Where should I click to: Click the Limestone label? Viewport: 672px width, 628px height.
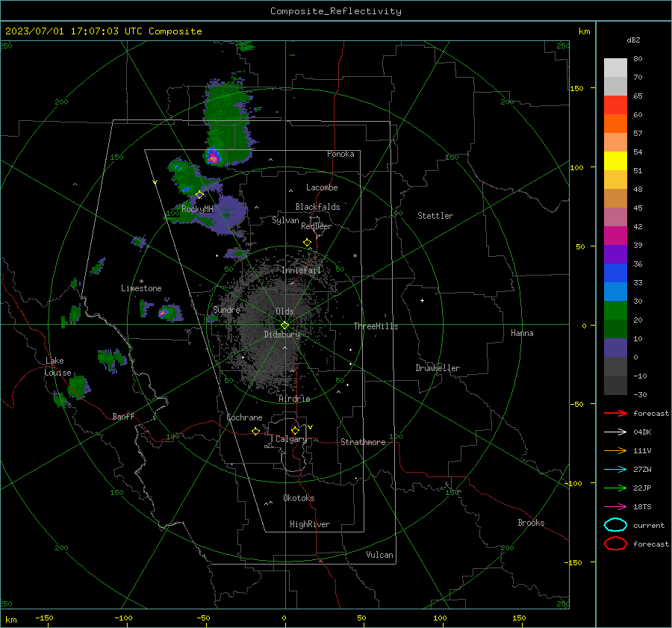click(141, 288)
